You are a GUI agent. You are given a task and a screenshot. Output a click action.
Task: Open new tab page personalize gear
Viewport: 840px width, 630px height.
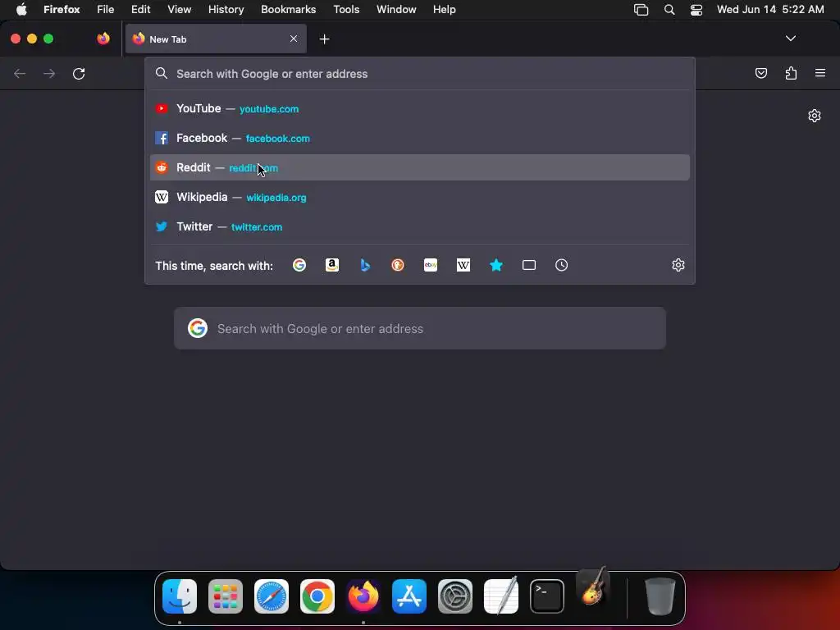pyautogui.click(x=815, y=116)
